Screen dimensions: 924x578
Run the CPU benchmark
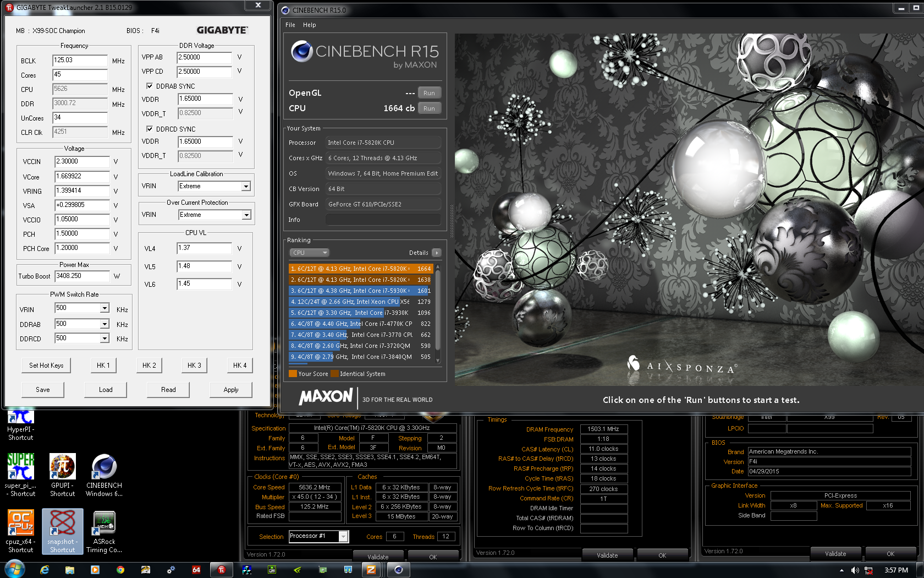430,108
